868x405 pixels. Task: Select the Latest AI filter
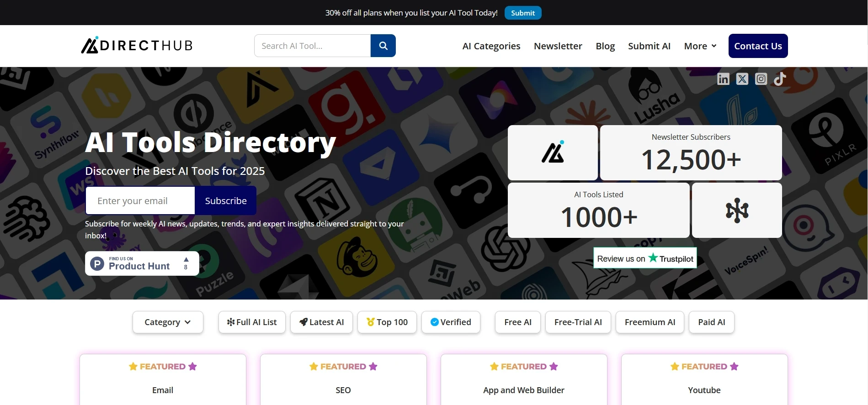point(321,322)
